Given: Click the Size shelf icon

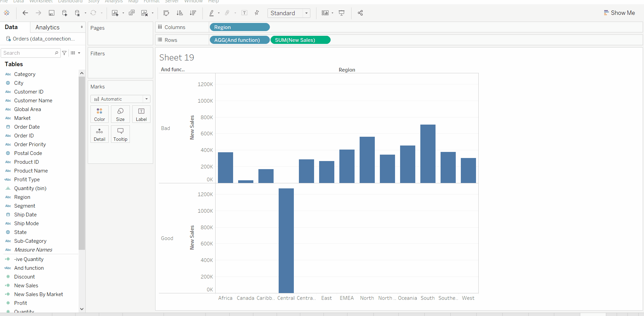Looking at the screenshot, I should (120, 114).
